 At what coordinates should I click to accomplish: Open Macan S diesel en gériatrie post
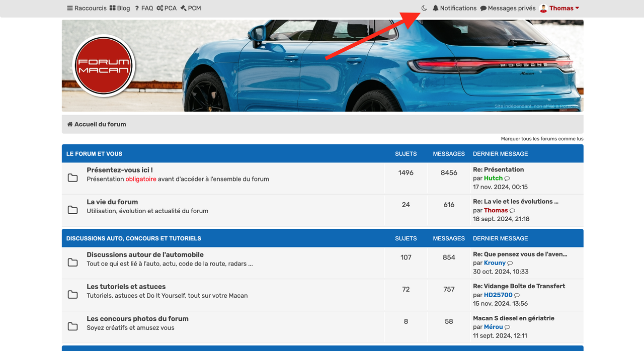514,318
